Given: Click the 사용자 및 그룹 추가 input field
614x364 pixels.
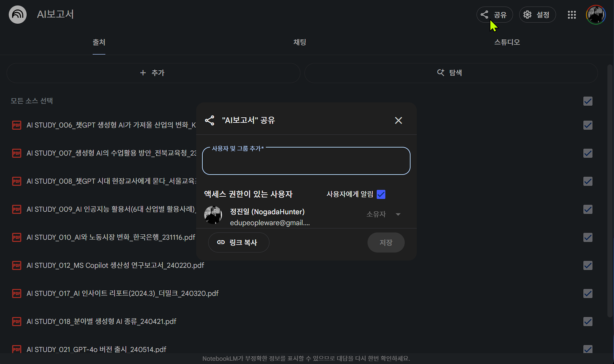Looking at the screenshot, I should [x=306, y=161].
